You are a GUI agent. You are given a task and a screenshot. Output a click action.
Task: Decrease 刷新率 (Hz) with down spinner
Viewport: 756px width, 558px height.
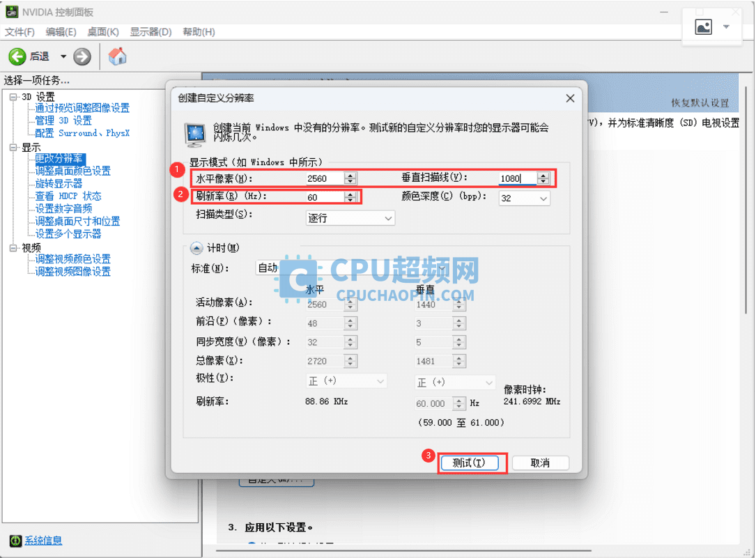coord(350,201)
